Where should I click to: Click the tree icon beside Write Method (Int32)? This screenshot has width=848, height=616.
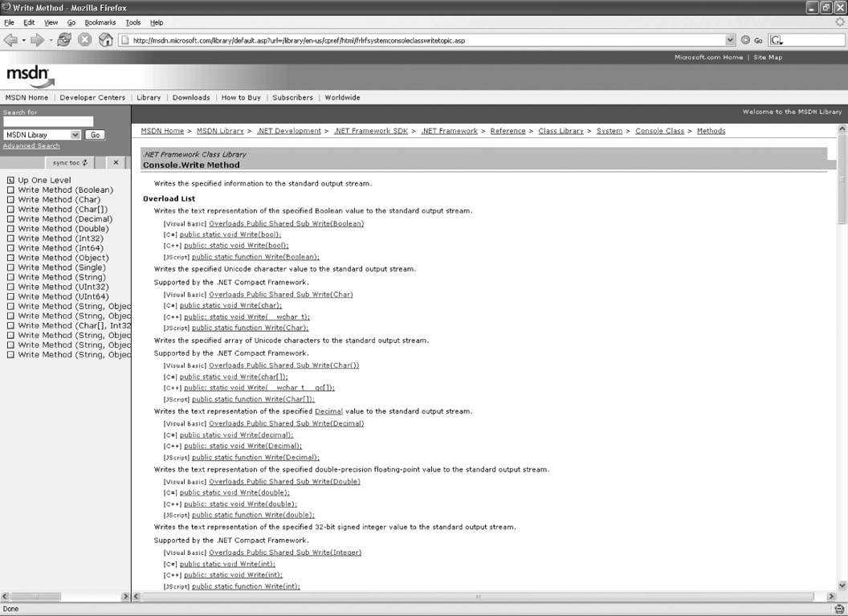coord(10,239)
